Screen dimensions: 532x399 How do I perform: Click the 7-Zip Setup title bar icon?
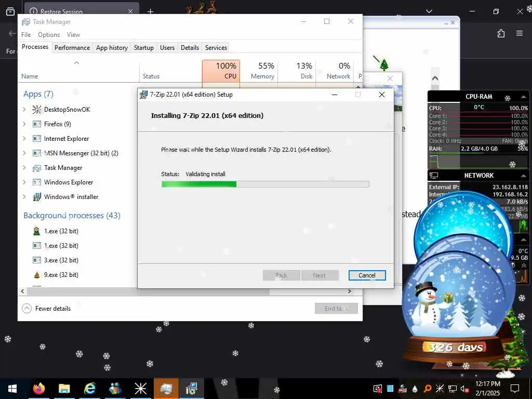point(143,95)
